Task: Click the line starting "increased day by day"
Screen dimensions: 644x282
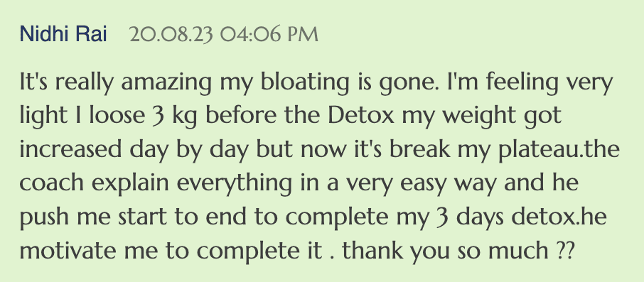Action: click(320, 151)
